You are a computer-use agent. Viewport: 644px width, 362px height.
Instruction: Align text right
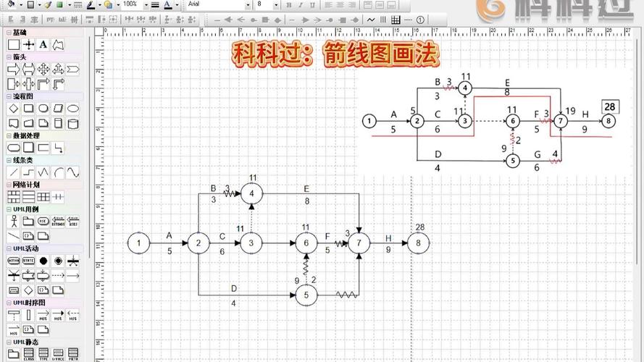pyautogui.click(x=352, y=5)
